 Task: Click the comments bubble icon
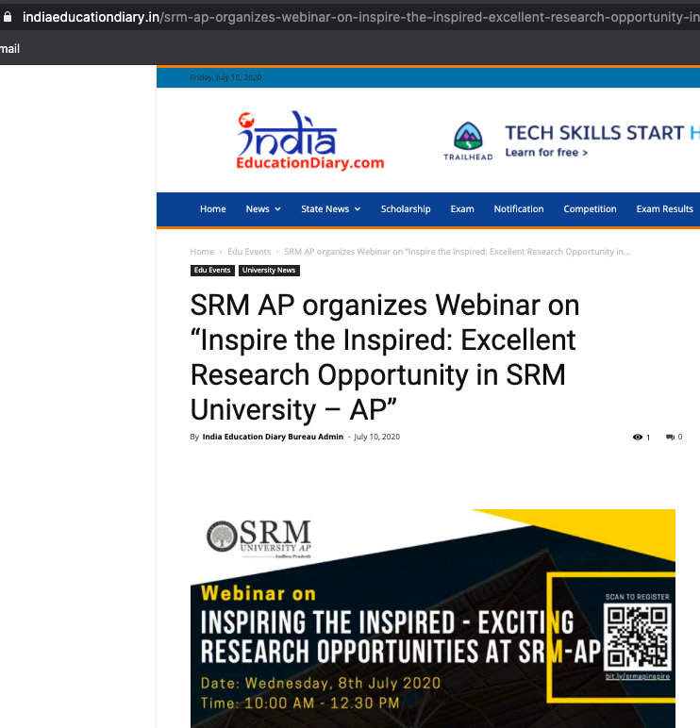(x=670, y=438)
